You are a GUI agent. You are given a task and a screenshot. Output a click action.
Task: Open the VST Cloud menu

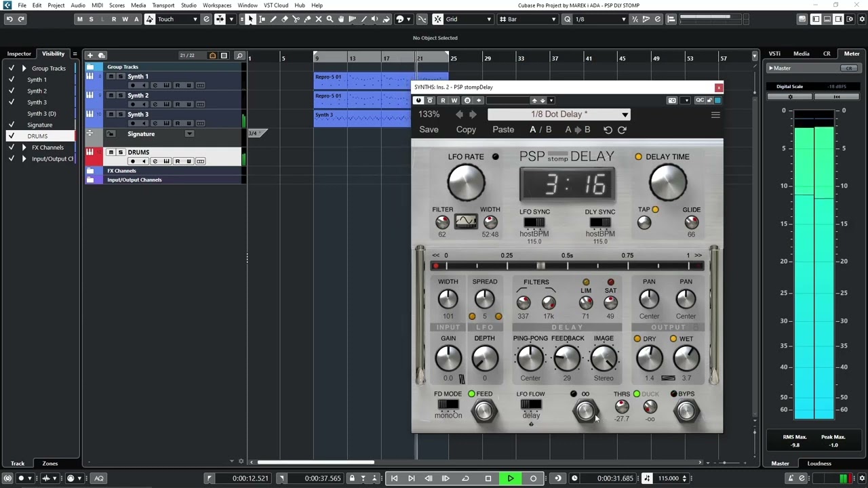pyautogui.click(x=276, y=5)
